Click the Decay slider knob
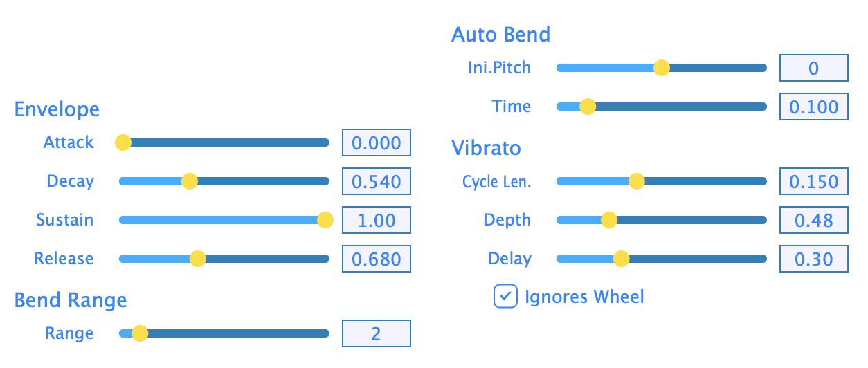868x368 pixels. pos(189,181)
